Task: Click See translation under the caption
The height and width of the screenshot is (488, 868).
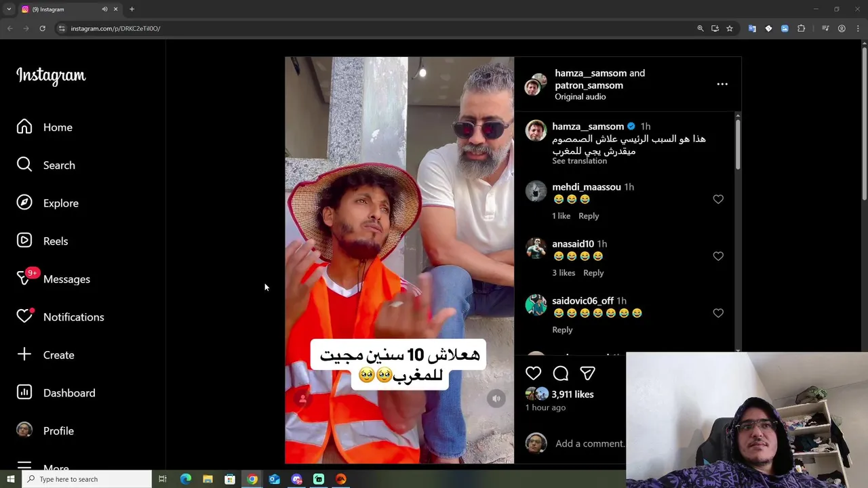Action: coord(579,161)
